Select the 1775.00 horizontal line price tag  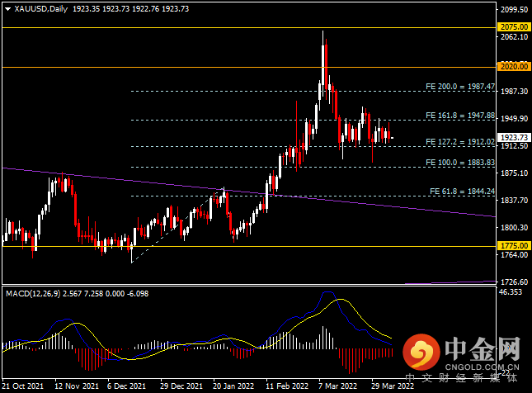[514, 245]
